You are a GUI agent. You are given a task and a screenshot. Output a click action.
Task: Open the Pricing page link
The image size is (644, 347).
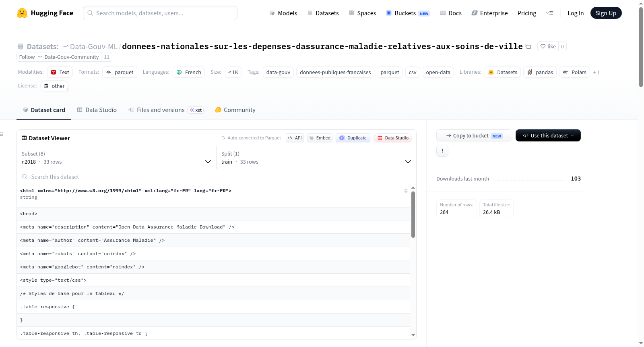coord(527,13)
